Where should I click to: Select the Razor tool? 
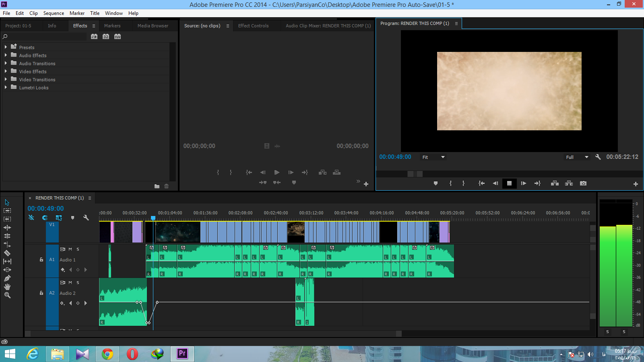tap(7, 253)
